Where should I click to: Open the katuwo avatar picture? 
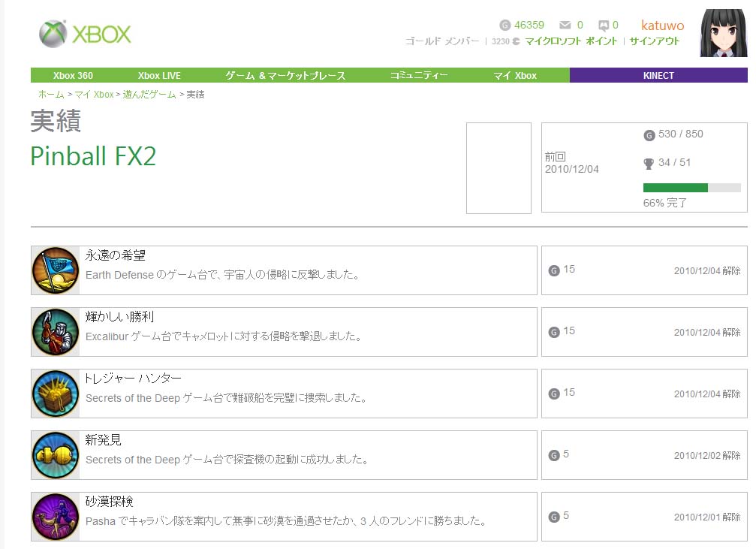723,33
